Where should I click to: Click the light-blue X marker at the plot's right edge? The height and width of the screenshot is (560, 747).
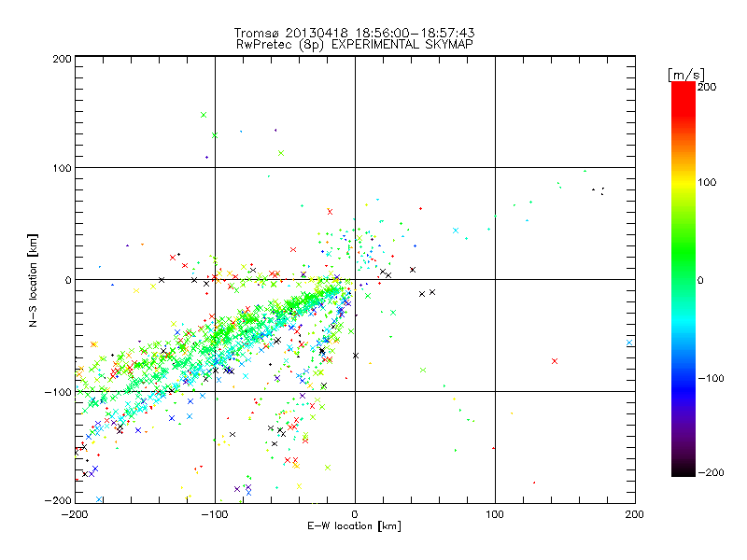[629, 343]
